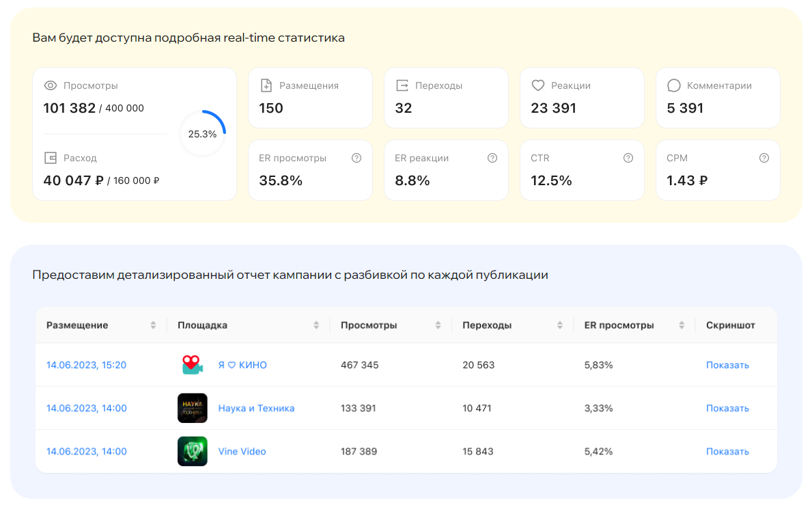
Task: Open the Я ♡ КИНО channel link
Action: pyautogui.click(x=242, y=365)
